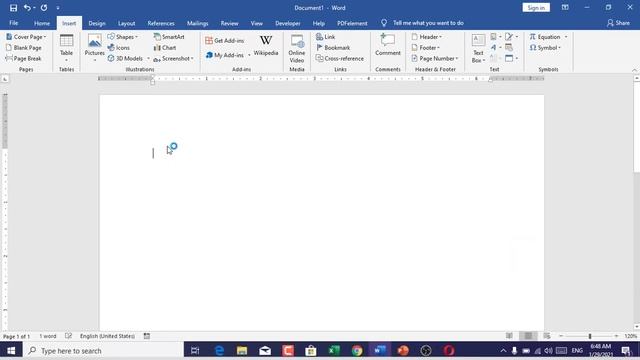
Task: Open Ribbon Display Options
Action: (x=565, y=8)
